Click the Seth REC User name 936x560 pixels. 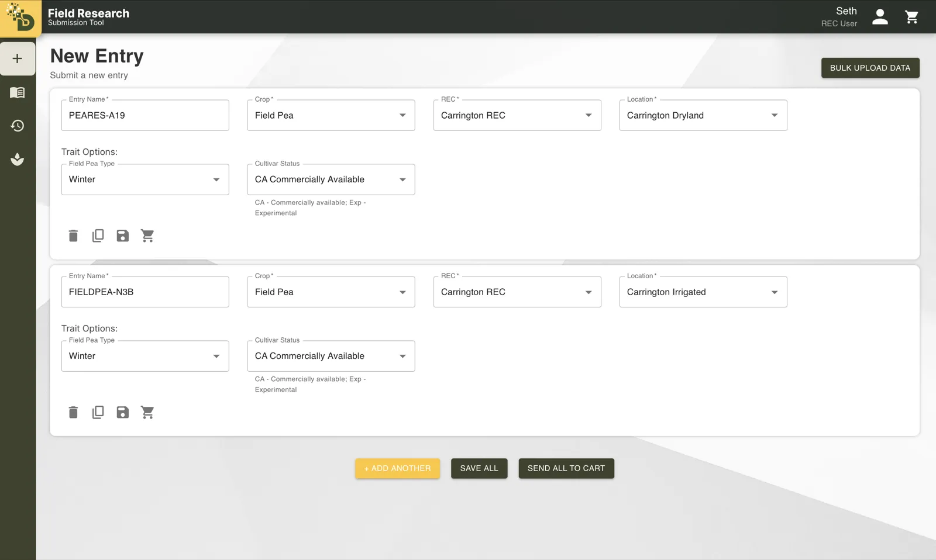[839, 17]
